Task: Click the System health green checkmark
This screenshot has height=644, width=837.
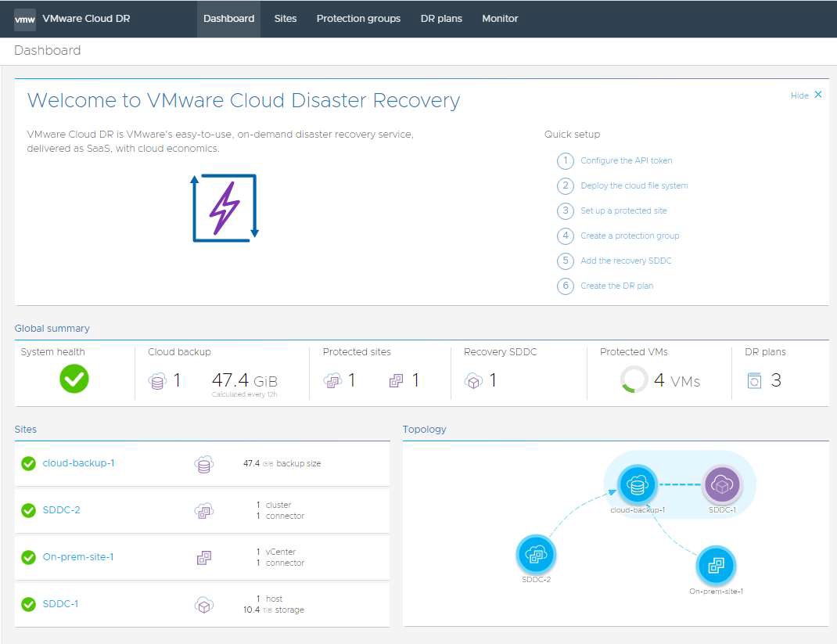Action: pyautogui.click(x=74, y=379)
